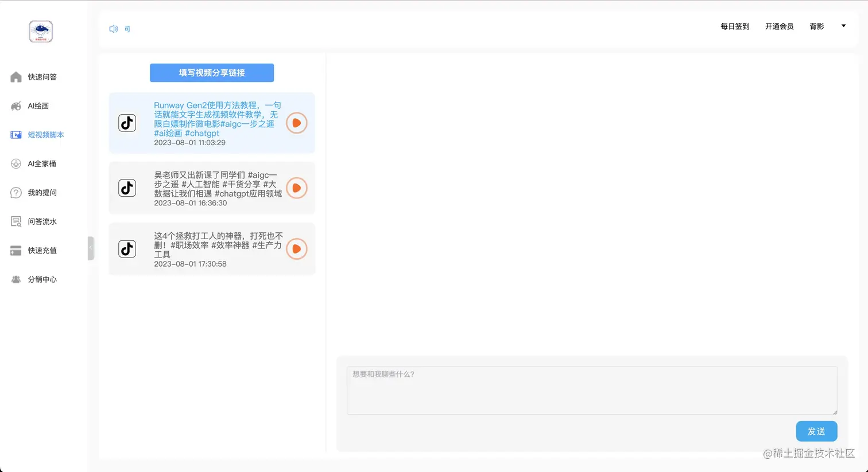868x472 pixels.
Task: Click 开通会员 in top bar
Action: point(779,26)
